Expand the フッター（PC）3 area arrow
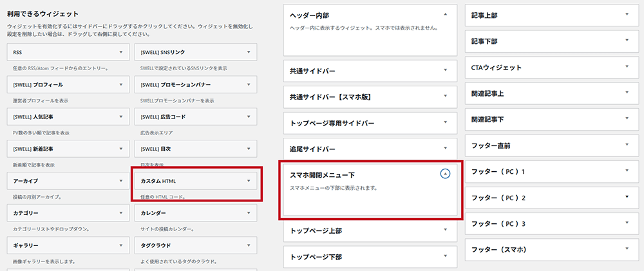The width and height of the screenshot is (644, 271). point(627,223)
